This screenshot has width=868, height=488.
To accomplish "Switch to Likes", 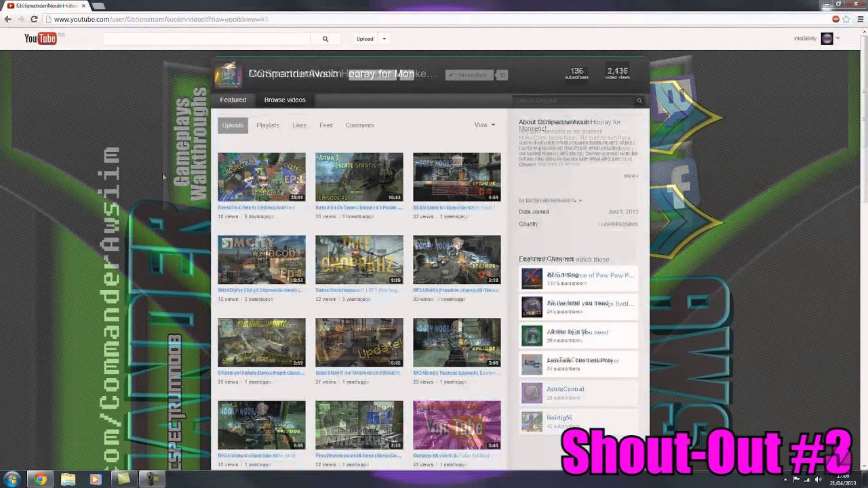I will click(299, 125).
